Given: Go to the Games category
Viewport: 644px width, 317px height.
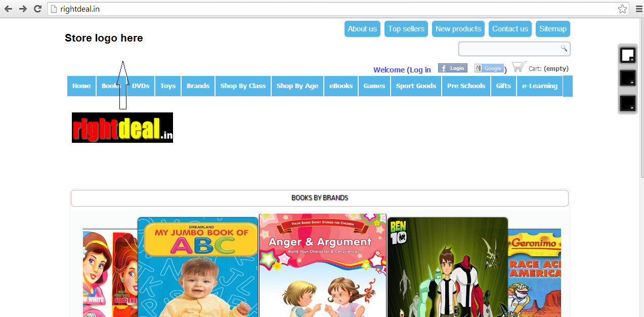Looking at the screenshot, I should tap(374, 86).
